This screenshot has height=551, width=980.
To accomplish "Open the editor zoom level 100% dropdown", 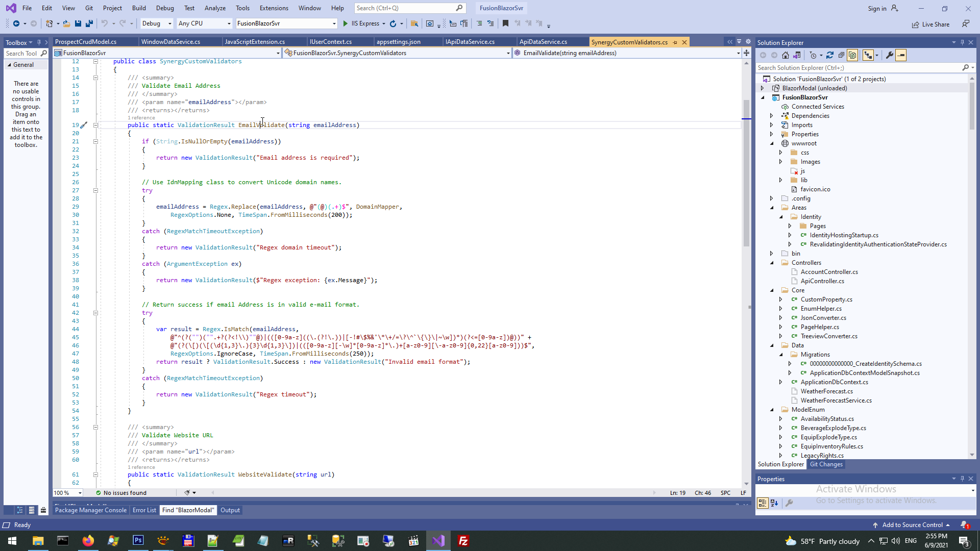I will (80, 493).
